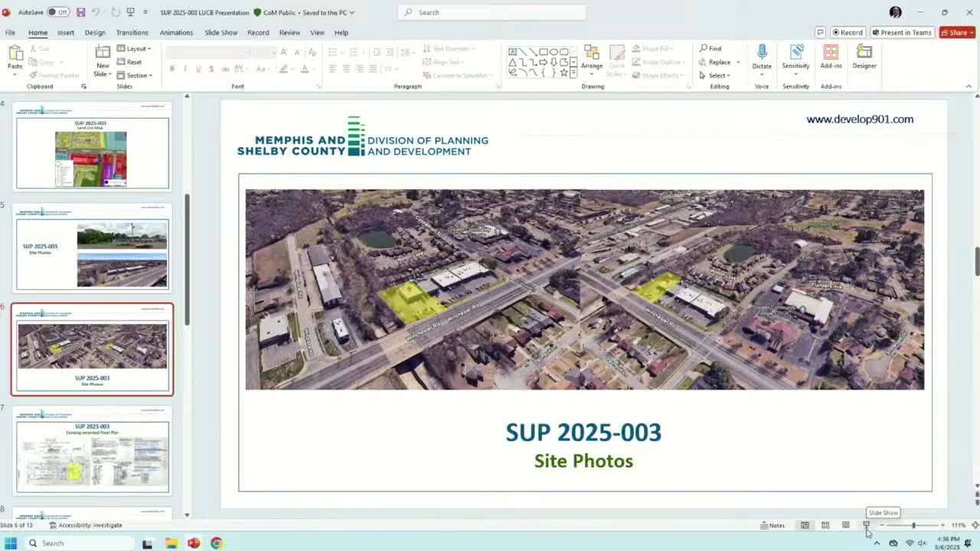Open the Transitions tab
Image resolution: width=980 pixels, height=551 pixels.
point(132,32)
